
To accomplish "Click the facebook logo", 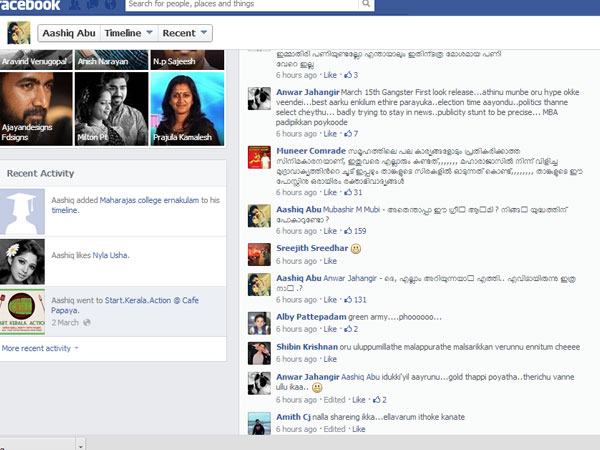I will click(x=30, y=5).
